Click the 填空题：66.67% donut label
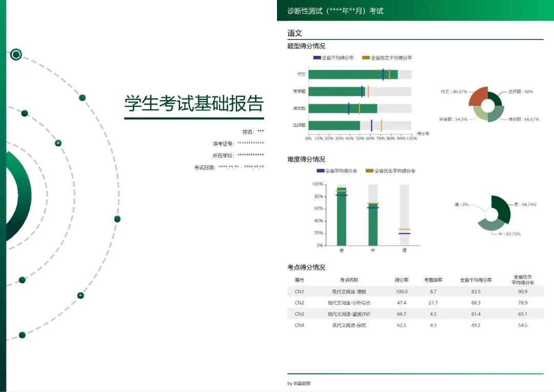This screenshot has width=554, height=392. (524, 119)
